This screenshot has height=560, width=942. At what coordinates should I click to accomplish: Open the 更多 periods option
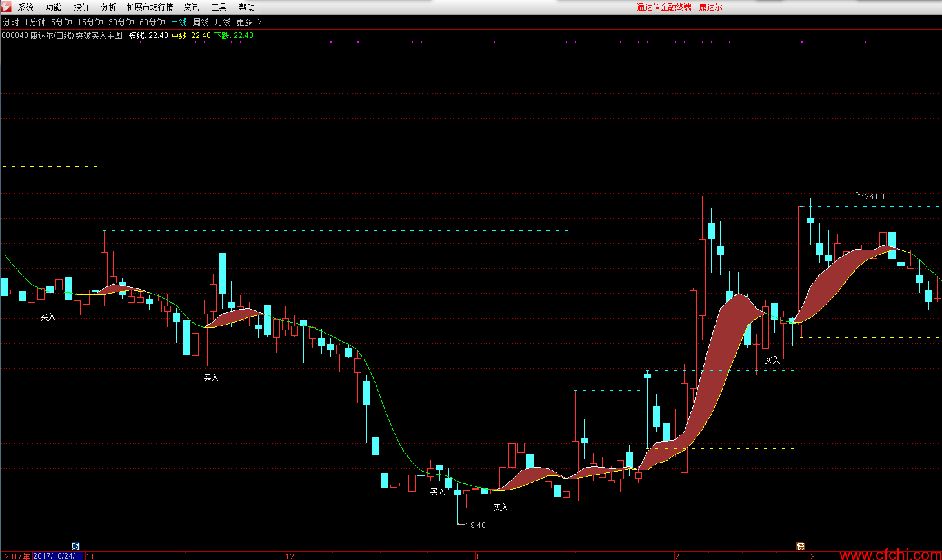tap(245, 22)
